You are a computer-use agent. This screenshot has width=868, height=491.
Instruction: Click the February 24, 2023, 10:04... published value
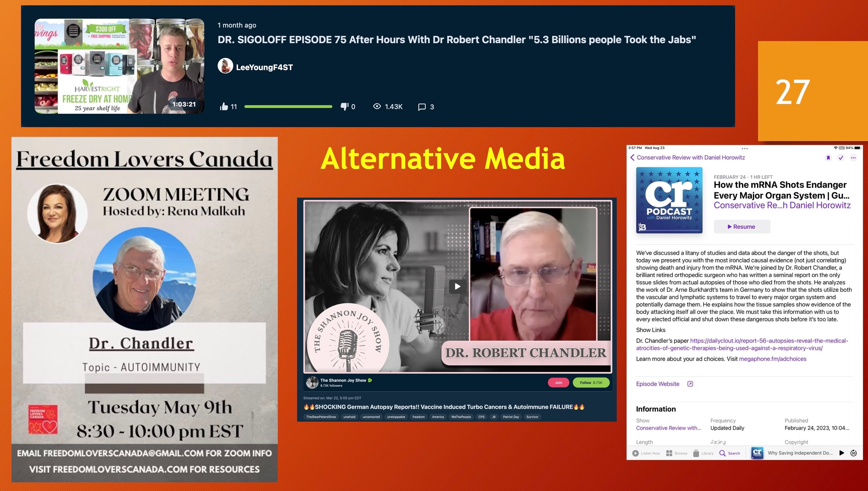(817, 428)
